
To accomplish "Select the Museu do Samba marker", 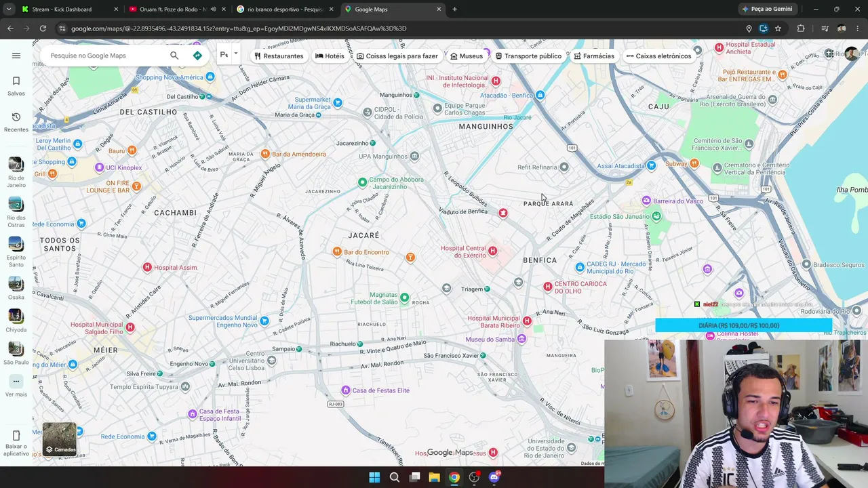I will click(x=521, y=340).
